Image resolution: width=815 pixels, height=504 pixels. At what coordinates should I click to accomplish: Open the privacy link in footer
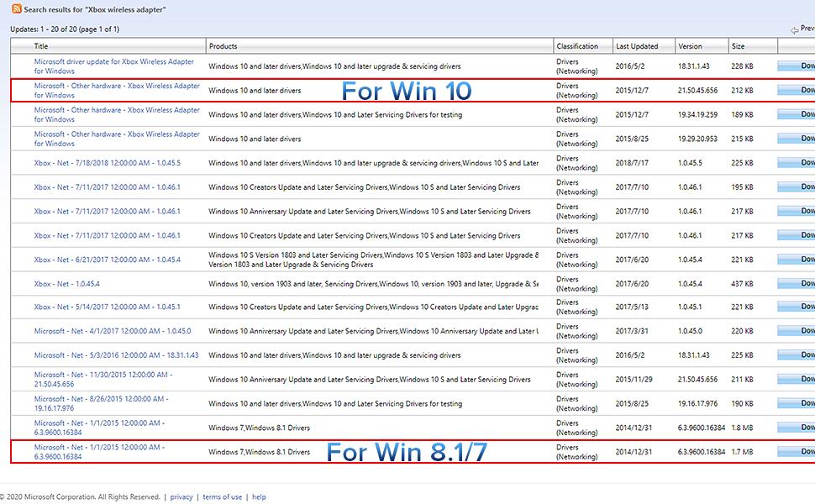(x=181, y=497)
